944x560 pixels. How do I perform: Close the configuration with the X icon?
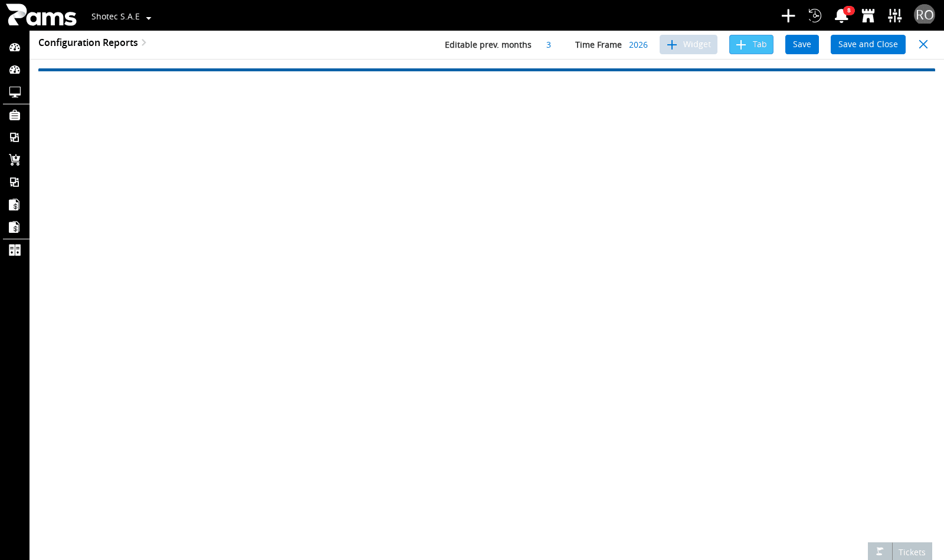point(923,44)
